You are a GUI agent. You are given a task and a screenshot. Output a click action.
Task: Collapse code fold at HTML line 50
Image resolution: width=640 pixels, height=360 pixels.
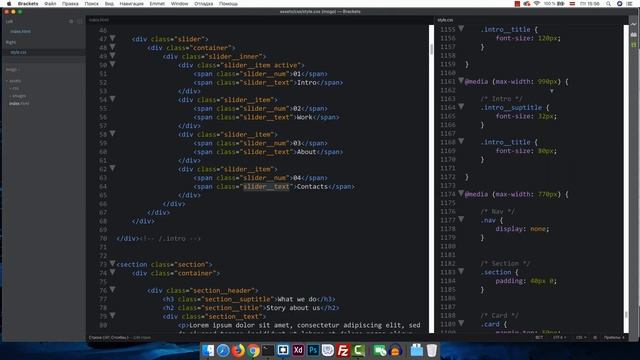pyautogui.click(x=112, y=64)
